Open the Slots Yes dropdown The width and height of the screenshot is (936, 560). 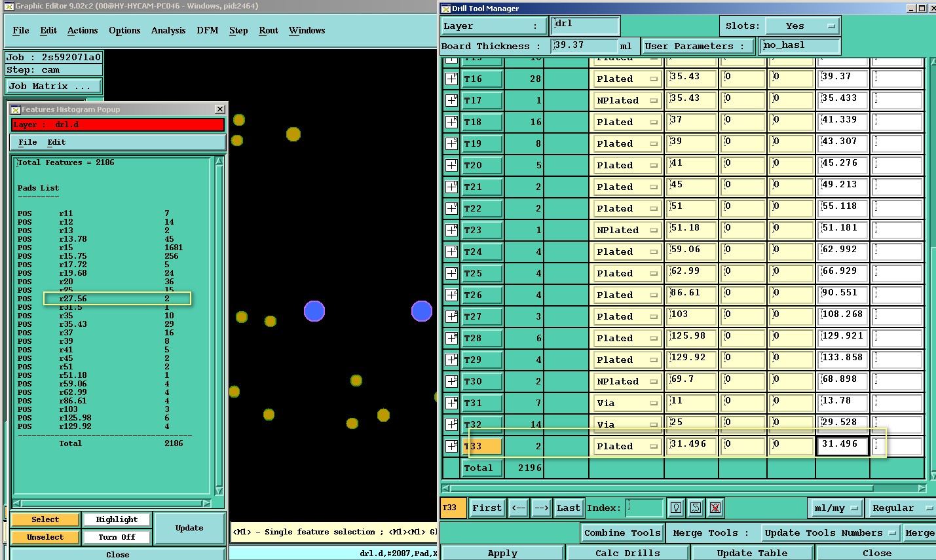[x=803, y=26]
